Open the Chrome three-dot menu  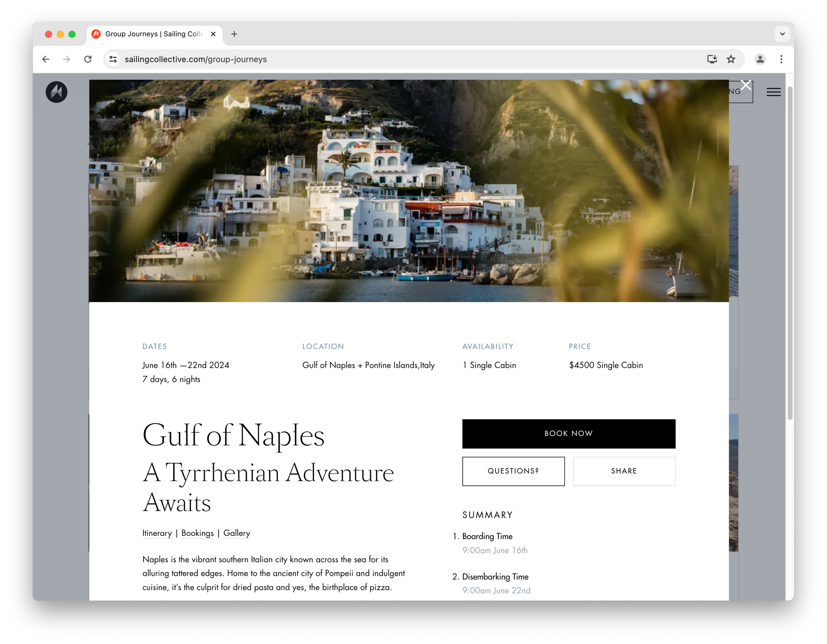click(781, 59)
